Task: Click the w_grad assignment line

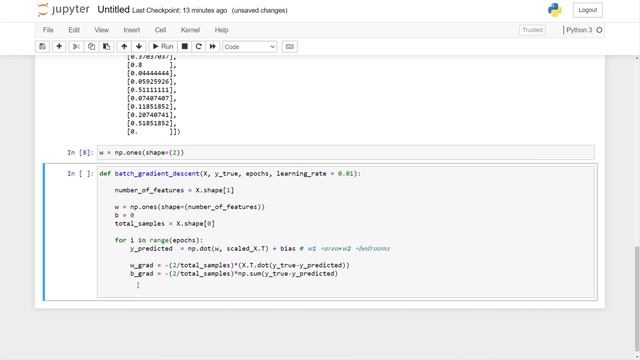Action: [x=240, y=265]
